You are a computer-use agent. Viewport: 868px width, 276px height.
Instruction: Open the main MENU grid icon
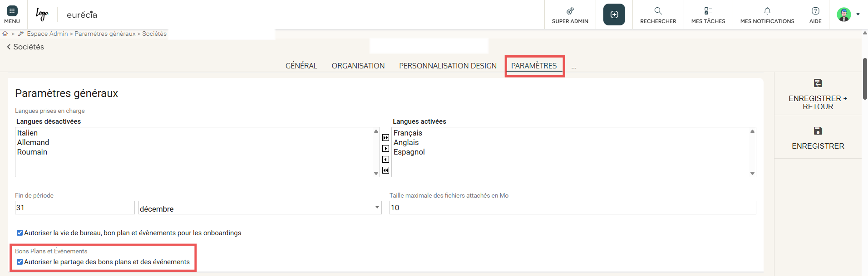(12, 11)
